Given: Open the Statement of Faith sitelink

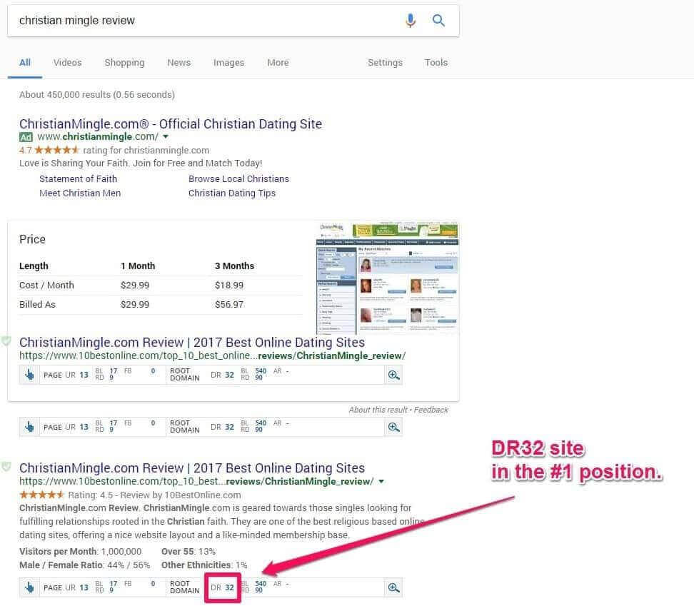Looking at the screenshot, I should (x=79, y=178).
